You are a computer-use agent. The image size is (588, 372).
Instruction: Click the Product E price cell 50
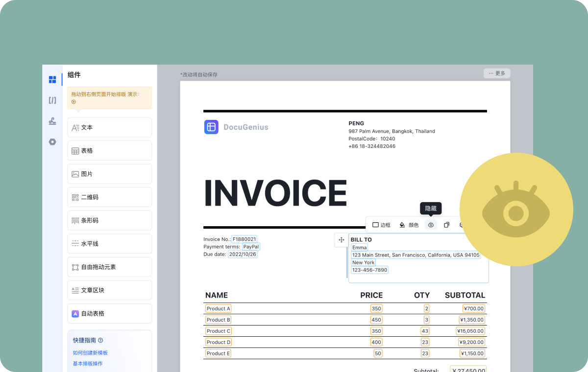(378, 353)
